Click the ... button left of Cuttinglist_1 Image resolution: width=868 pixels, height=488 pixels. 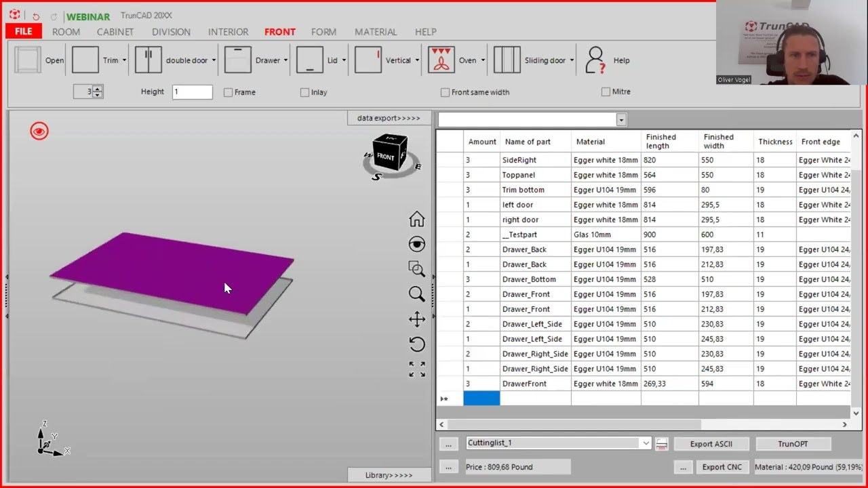tap(448, 444)
